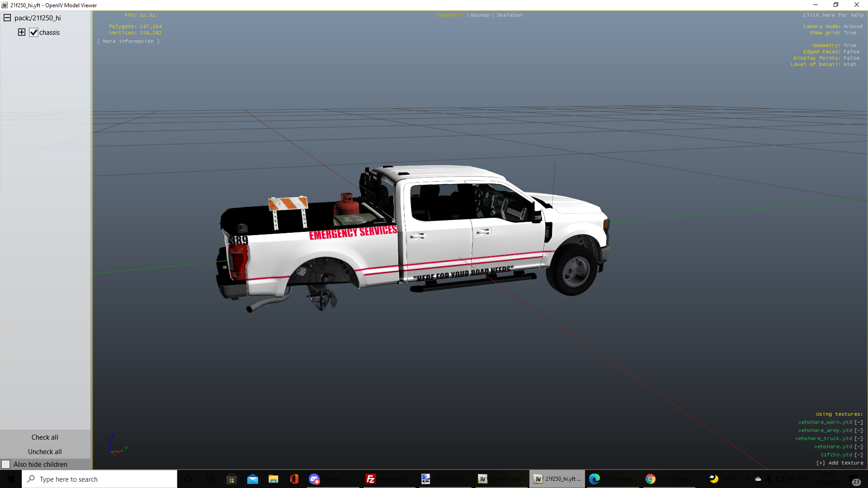Image resolution: width=868 pixels, height=488 pixels.
Task: Open Discord from the taskbar
Action: click(315, 479)
